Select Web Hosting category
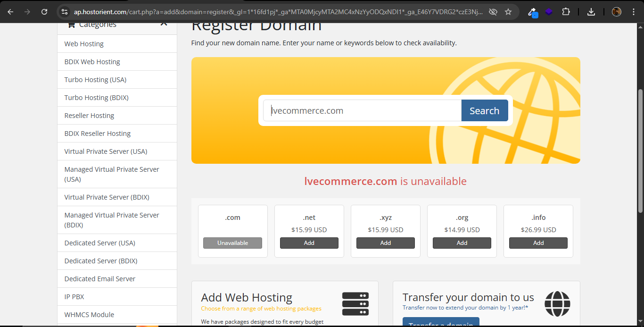 (x=84, y=44)
